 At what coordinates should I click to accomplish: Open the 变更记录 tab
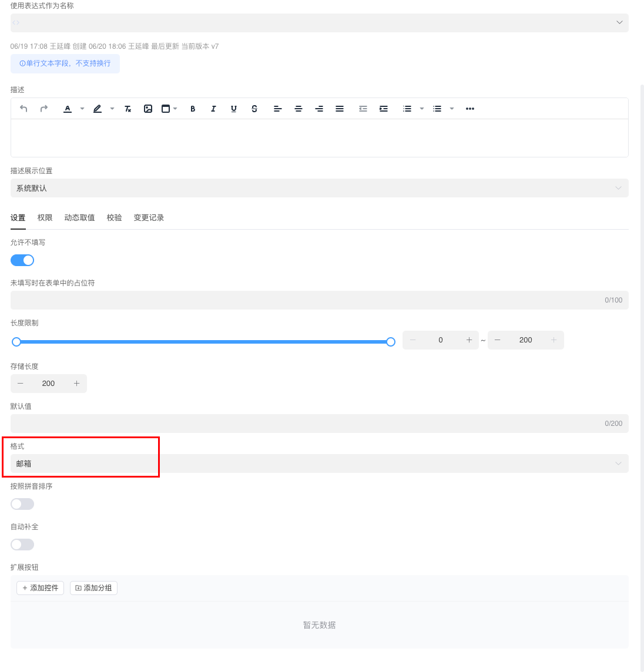point(149,218)
